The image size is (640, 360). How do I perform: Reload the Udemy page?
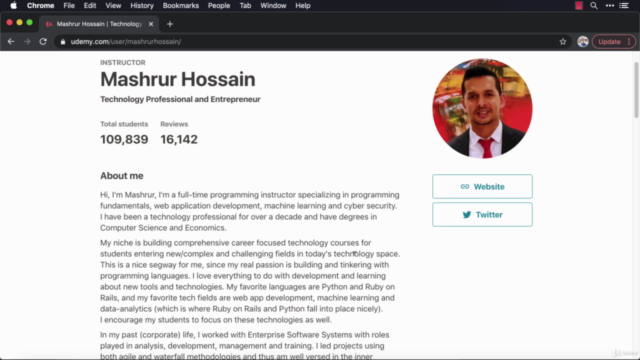43,42
